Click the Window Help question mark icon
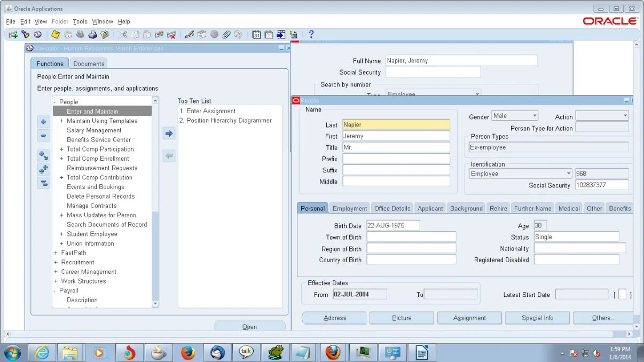 click(311, 35)
